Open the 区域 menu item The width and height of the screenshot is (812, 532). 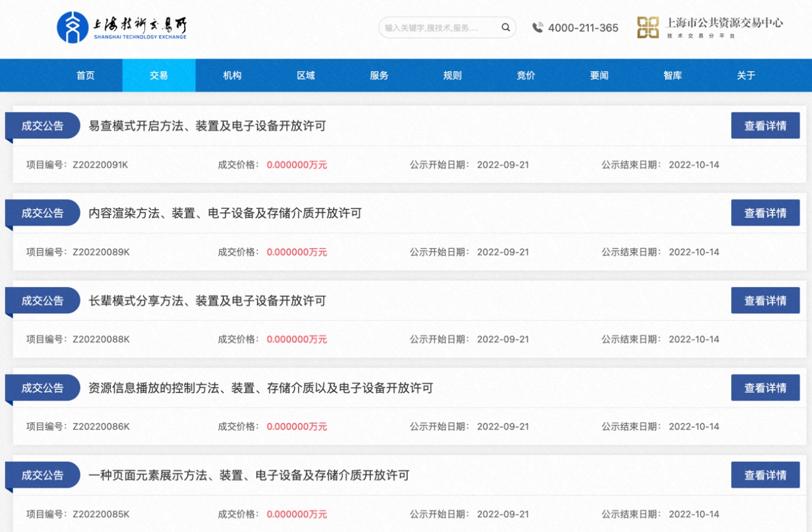(305, 75)
